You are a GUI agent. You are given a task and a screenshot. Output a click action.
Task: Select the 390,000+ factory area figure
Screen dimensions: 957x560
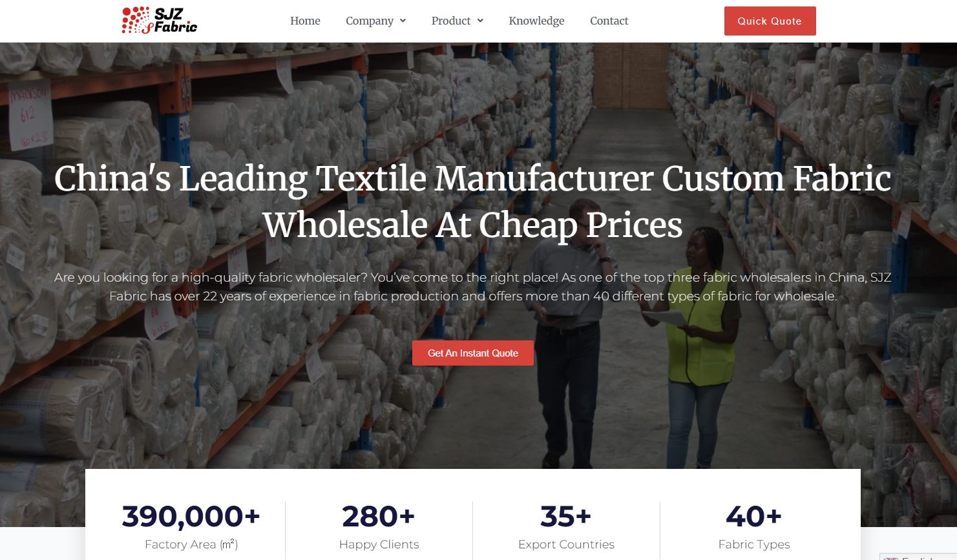tap(191, 516)
